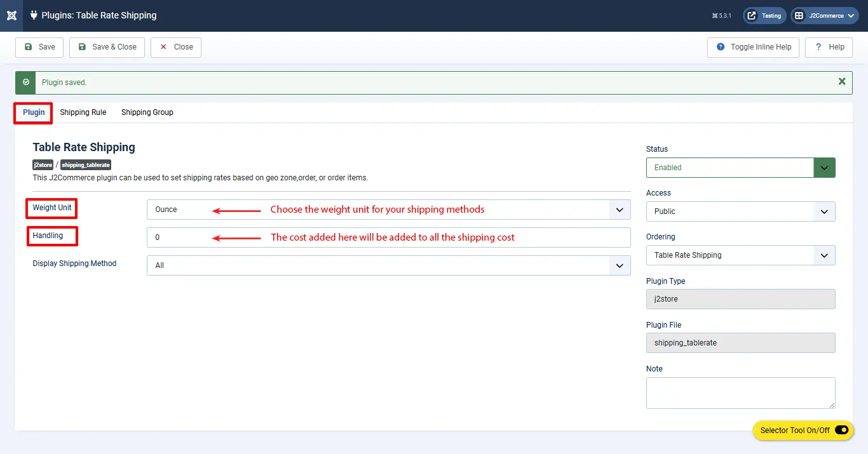Click the plug icon beside Plugins title
Image resolution: width=868 pixels, height=454 pixels.
34,15
